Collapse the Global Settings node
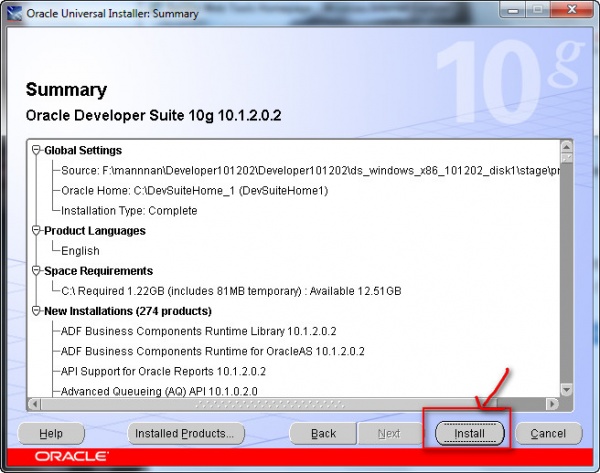 [x=36, y=150]
